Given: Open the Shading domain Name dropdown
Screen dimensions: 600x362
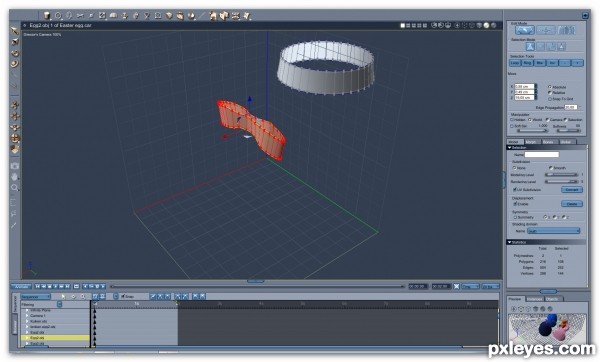Looking at the screenshot, I should (x=554, y=231).
